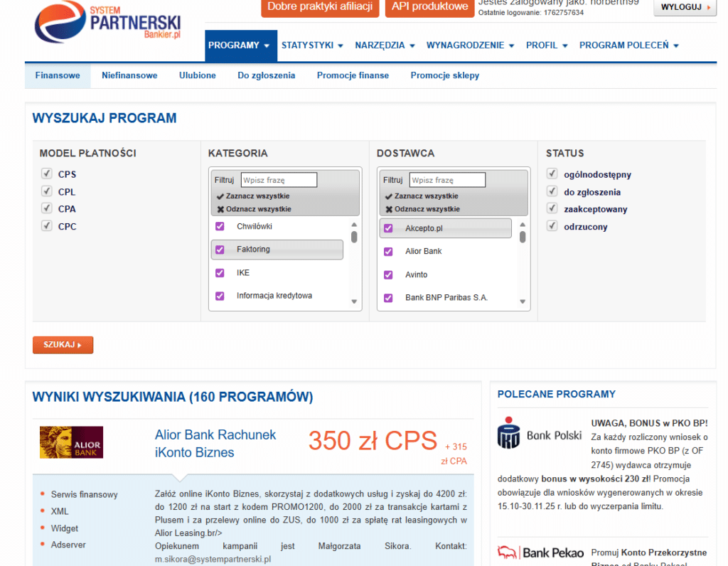Open the Promocje finanse tab
The image size is (728, 566).
tap(353, 75)
